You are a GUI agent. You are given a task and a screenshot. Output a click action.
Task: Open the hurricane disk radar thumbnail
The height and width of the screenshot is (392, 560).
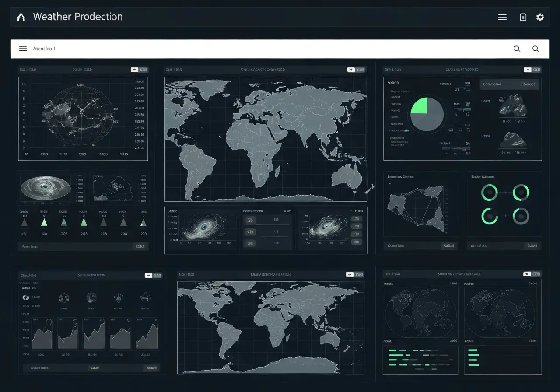click(x=46, y=188)
